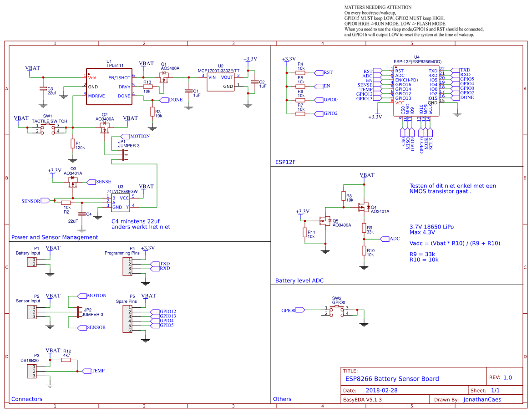Select the SW1 tactile switch symbol
Screen dimensions: 532x413
pos(48,129)
